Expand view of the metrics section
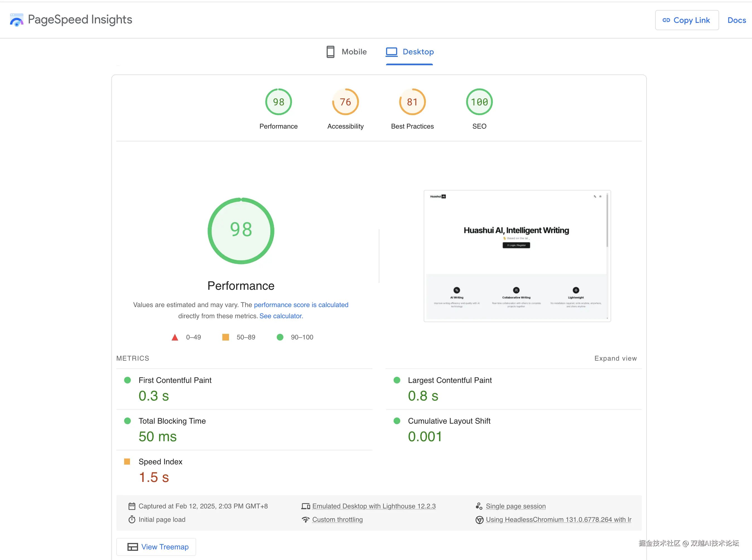 615,358
